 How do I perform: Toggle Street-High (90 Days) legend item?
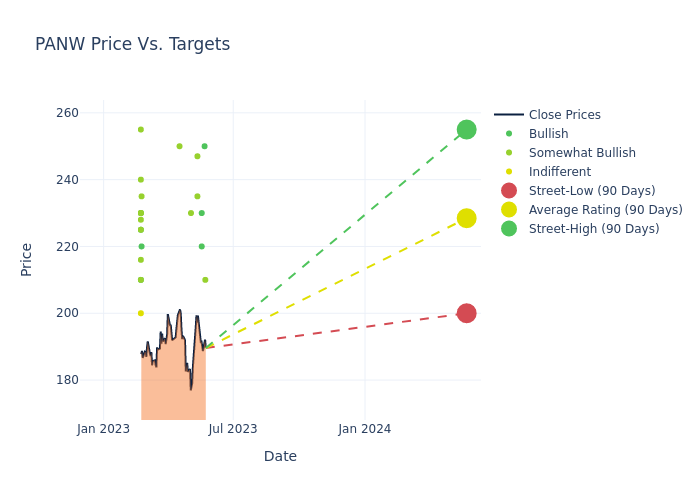593,229
